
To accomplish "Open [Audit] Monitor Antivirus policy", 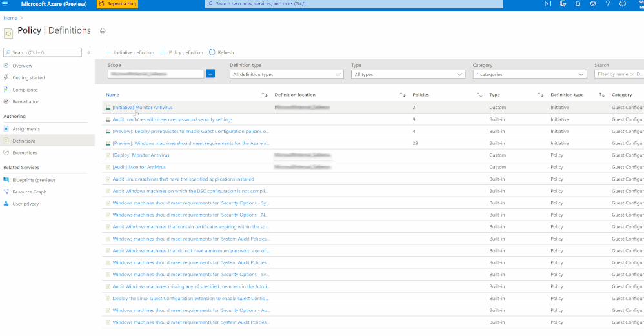I will [139, 167].
